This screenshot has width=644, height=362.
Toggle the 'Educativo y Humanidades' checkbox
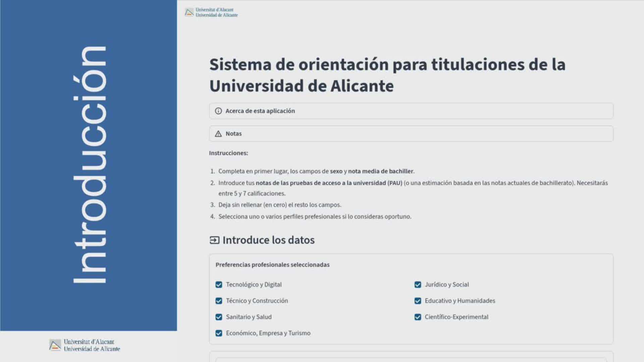click(418, 301)
